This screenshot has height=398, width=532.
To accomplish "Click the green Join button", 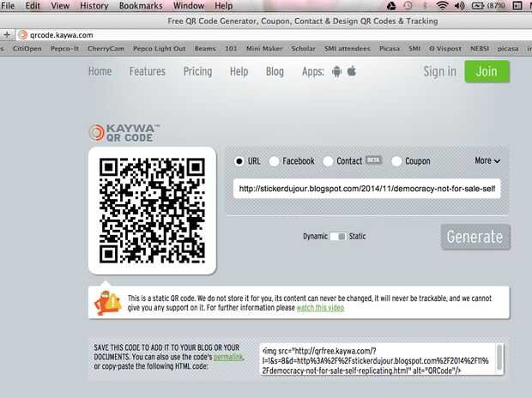I will 487,71.
